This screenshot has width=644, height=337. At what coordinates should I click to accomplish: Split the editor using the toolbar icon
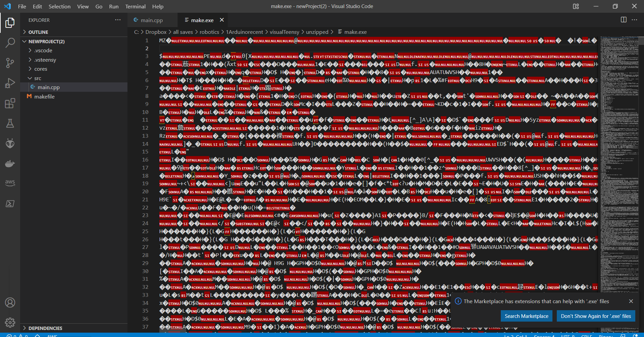tap(624, 20)
